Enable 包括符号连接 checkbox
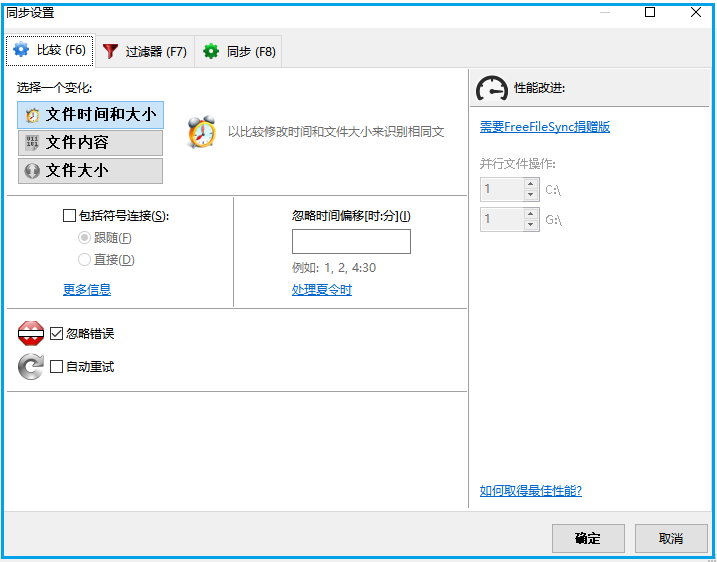 [x=69, y=216]
